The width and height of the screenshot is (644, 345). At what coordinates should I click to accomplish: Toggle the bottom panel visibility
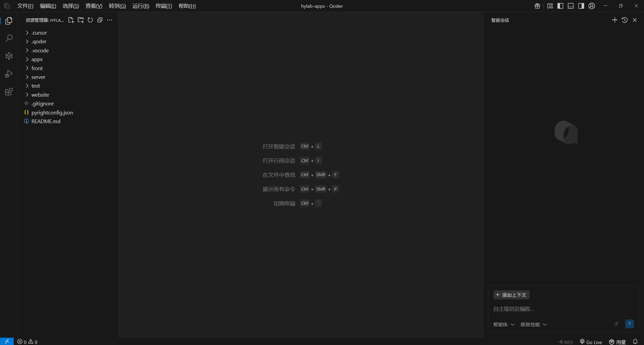click(571, 6)
